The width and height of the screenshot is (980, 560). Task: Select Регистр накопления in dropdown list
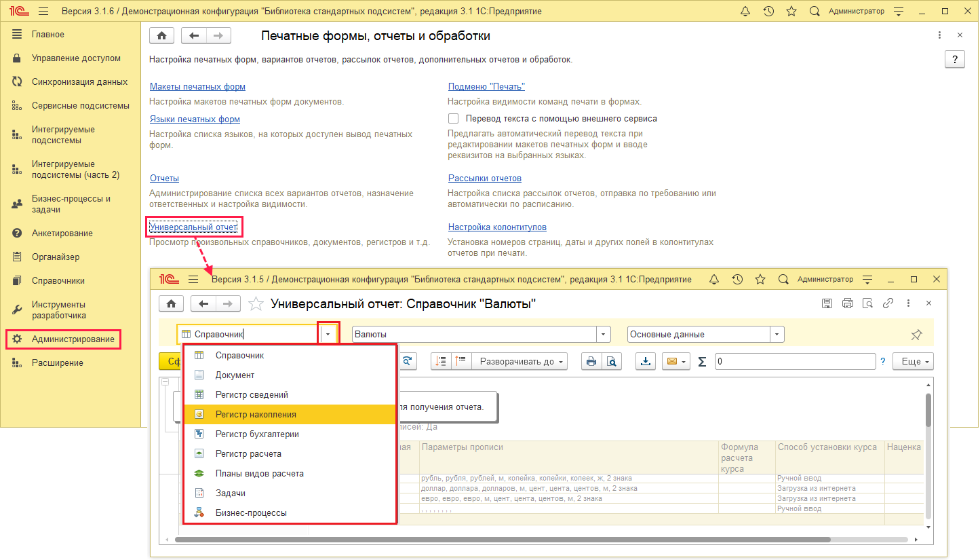point(290,415)
